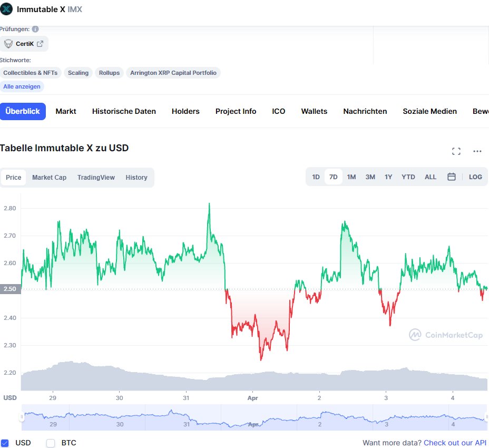The width and height of the screenshot is (489, 448).
Task: Open the Project Info tab
Action: (x=236, y=111)
